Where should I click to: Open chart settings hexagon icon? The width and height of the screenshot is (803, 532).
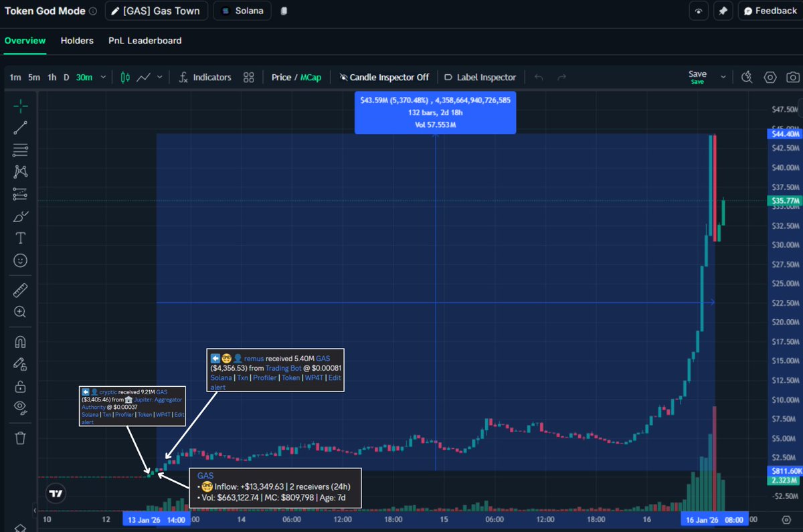point(770,77)
